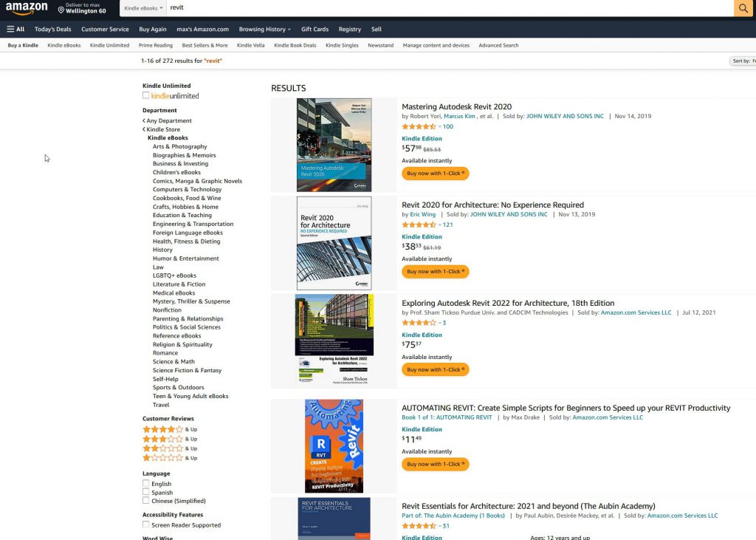Open the Sort by dropdown
This screenshot has height=540, width=756.
coord(742,61)
